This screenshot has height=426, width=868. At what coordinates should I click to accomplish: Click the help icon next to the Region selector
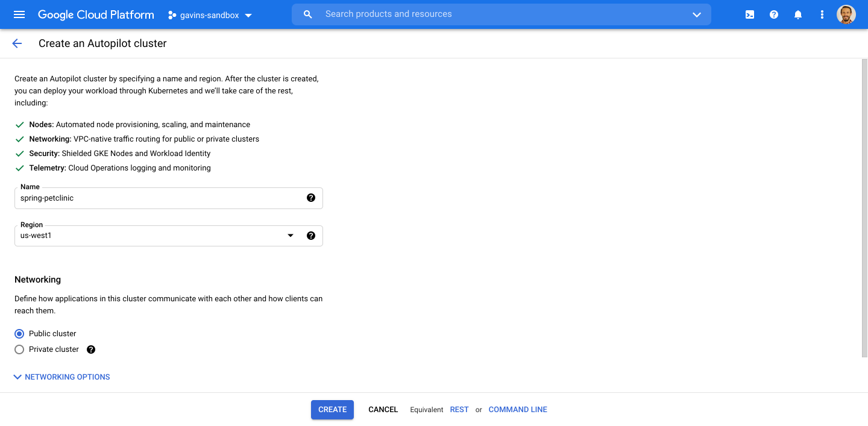coord(311,236)
